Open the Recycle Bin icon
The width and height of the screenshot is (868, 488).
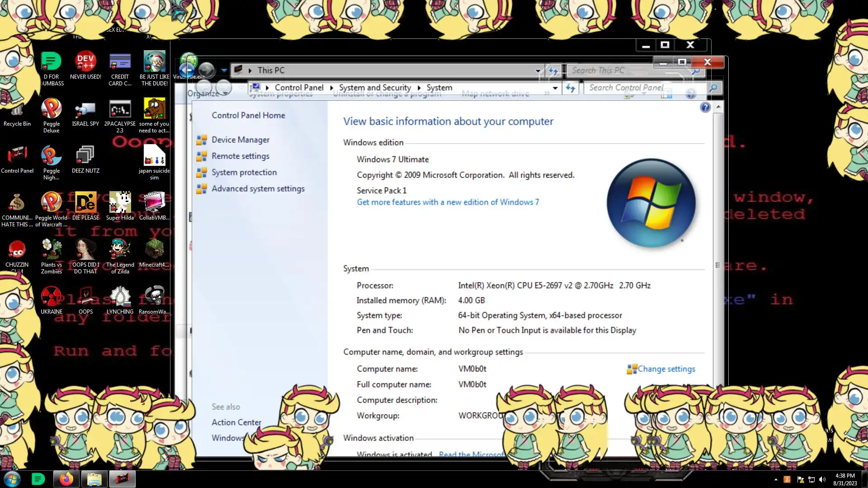pos(17,110)
